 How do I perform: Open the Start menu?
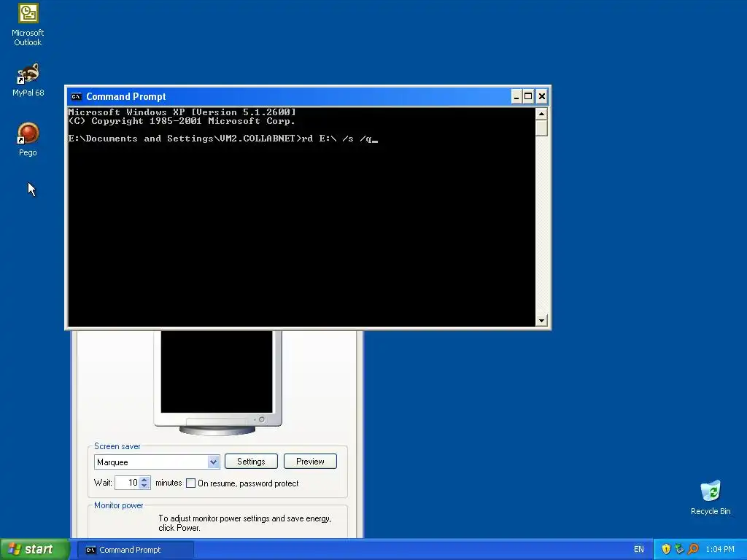tap(34, 549)
